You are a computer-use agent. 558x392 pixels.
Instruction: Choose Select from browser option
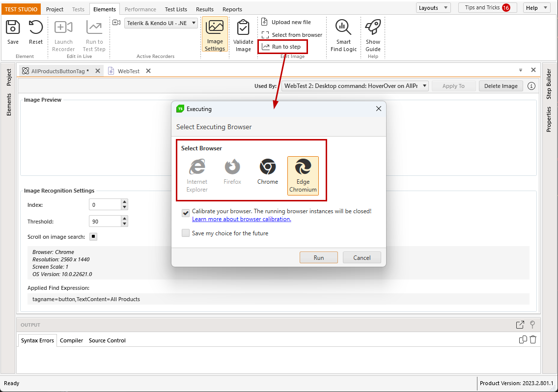coord(292,35)
